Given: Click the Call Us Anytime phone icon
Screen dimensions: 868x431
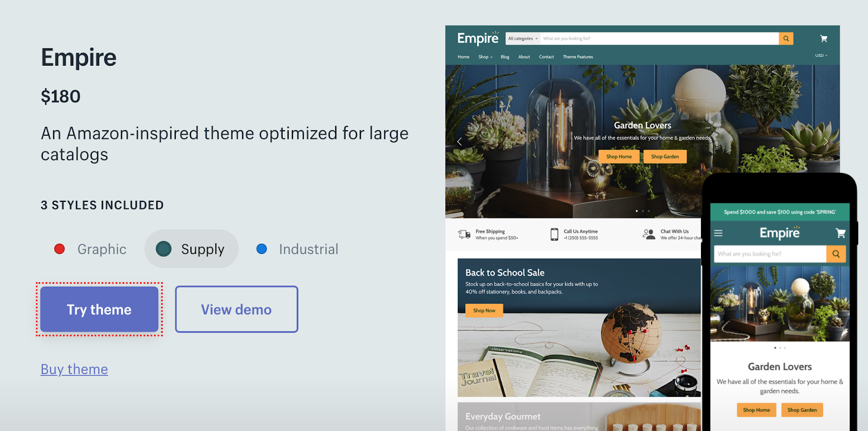Looking at the screenshot, I should point(554,234).
